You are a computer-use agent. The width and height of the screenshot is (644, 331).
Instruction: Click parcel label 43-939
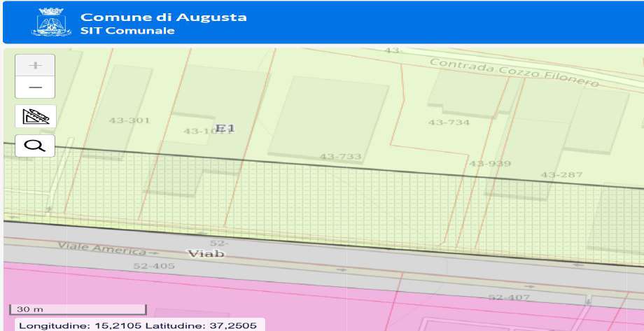490,164
